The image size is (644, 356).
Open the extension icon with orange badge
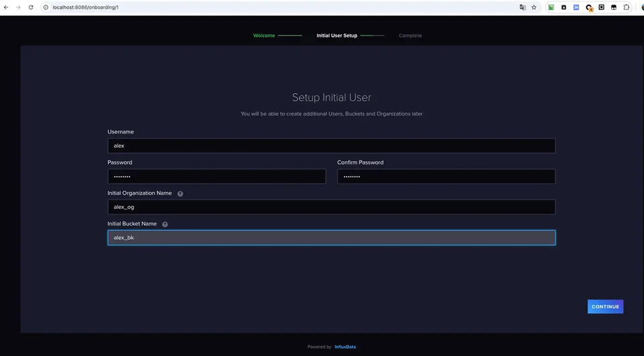point(589,8)
